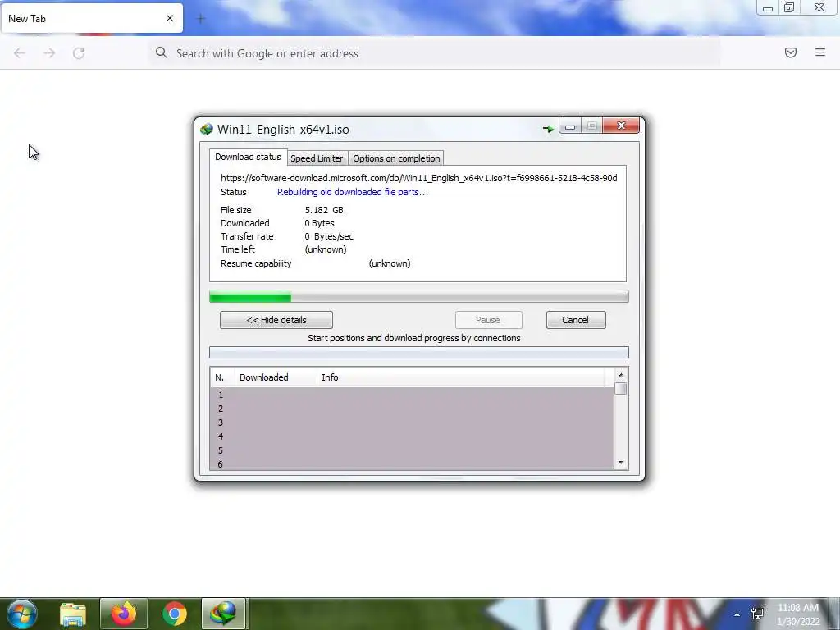The image size is (840, 630).
Task: Select connection row 5
Action: tap(412, 450)
